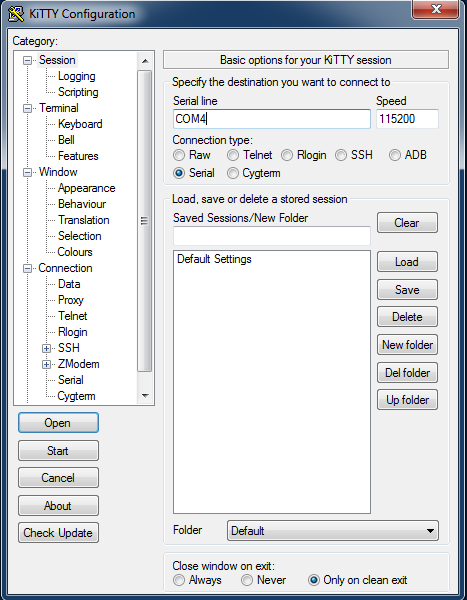The width and height of the screenshot is (467, 600).
Task: Click the About button
Action: pyautogui.click(x=58, y=506)
